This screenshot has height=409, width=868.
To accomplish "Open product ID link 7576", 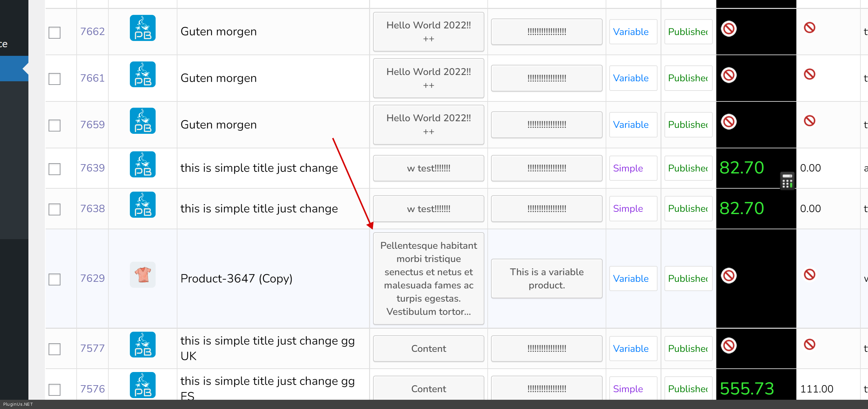I will click(92, 389).
